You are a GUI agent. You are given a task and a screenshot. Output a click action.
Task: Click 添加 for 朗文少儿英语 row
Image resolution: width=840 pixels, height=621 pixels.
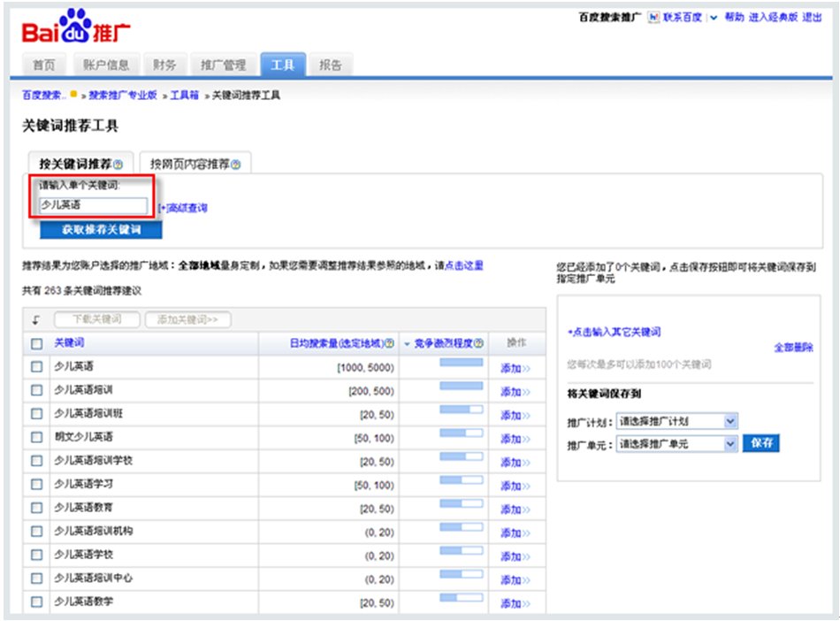tap(515, 439)
